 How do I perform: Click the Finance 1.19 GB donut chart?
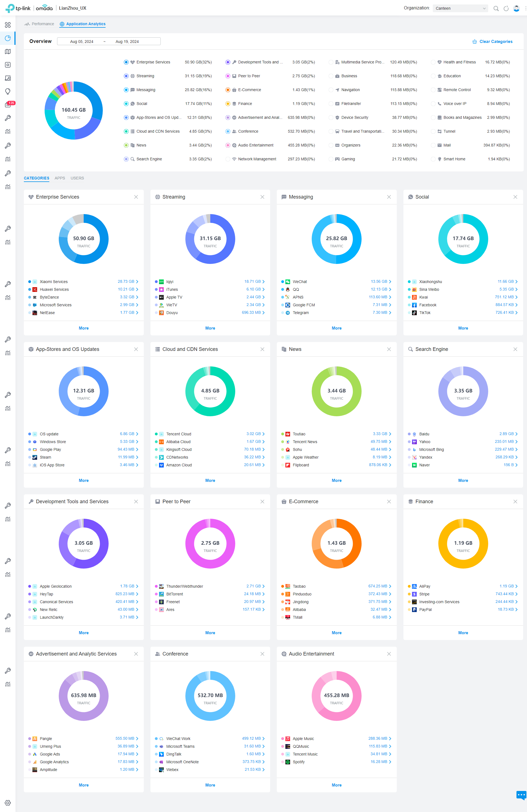(x=463, y=543)
